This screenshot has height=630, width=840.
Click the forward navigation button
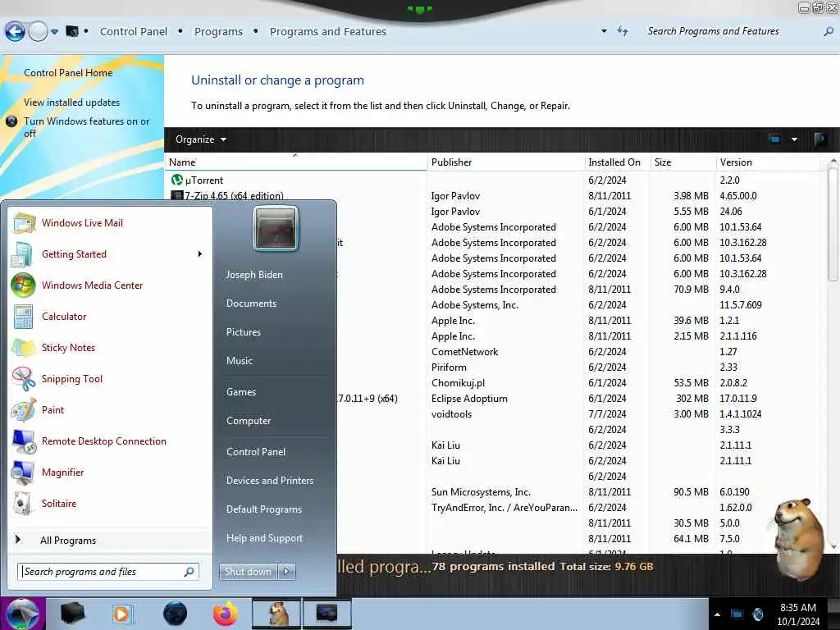pos(38,32)
